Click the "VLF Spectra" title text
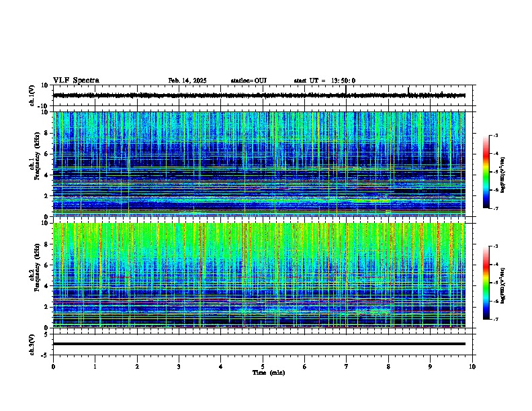This screenshot has height=411, width=532. click(x=76, y=81)
